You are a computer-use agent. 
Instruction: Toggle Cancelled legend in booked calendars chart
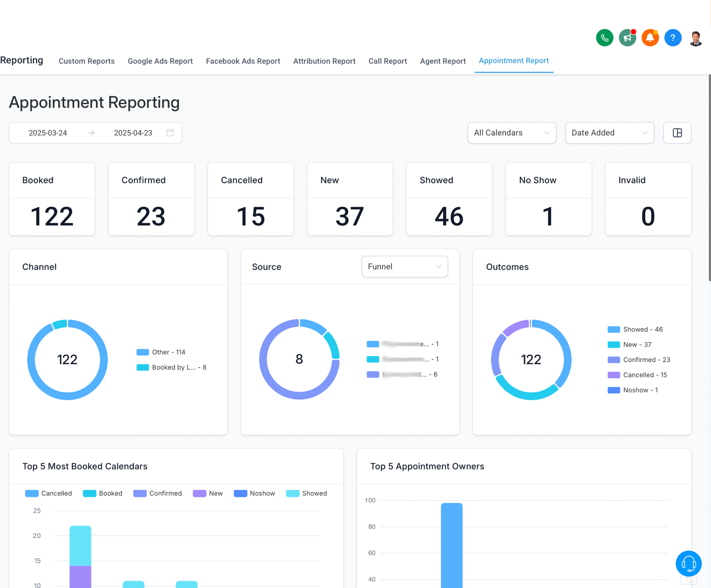pyautogui.click(x=49, y=493)
